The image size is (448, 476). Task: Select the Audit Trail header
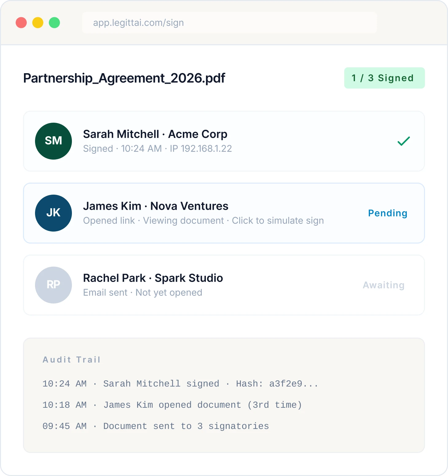[x=71, y=360]
